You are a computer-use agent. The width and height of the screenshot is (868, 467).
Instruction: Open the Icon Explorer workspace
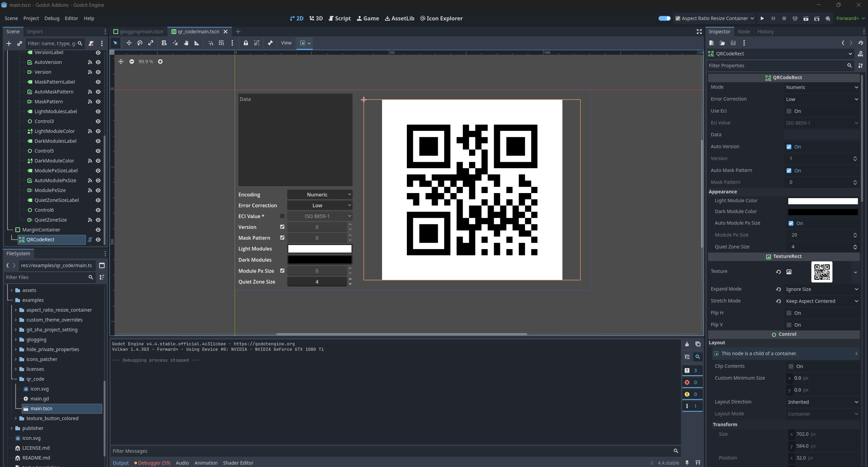tap(441, 18)
